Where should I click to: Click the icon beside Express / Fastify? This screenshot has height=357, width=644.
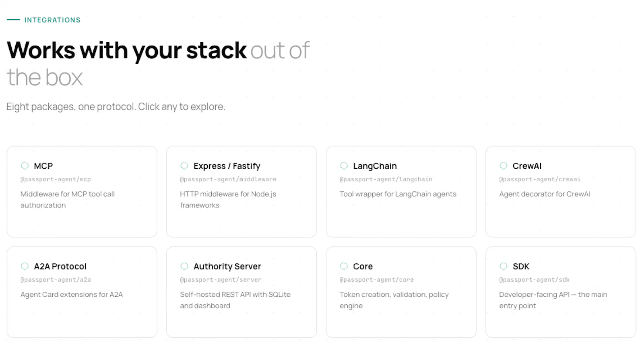[184, 166]
